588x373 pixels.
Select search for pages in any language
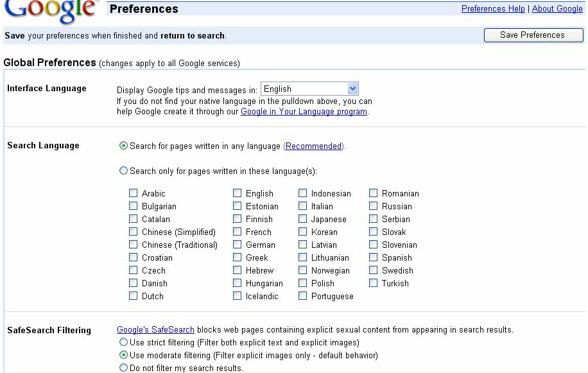123,146
